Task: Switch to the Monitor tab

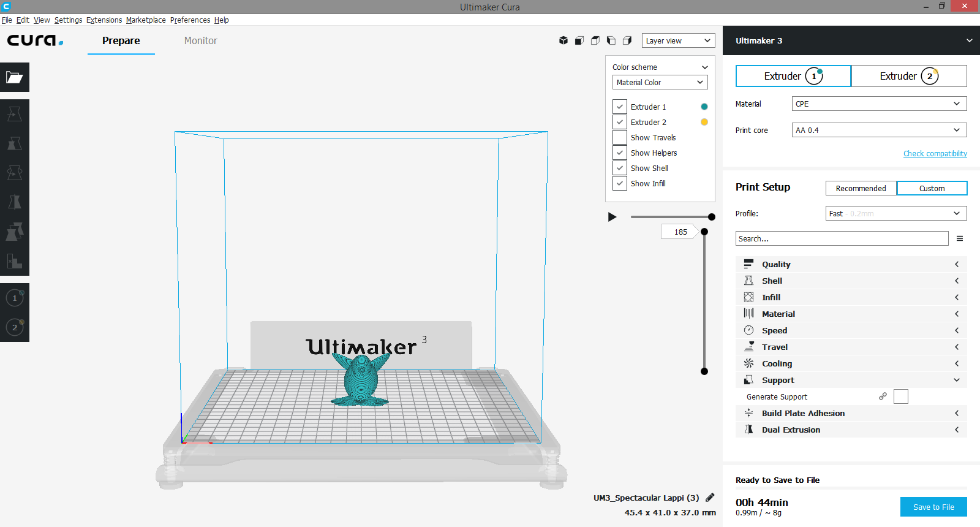Action: point(201,40)
